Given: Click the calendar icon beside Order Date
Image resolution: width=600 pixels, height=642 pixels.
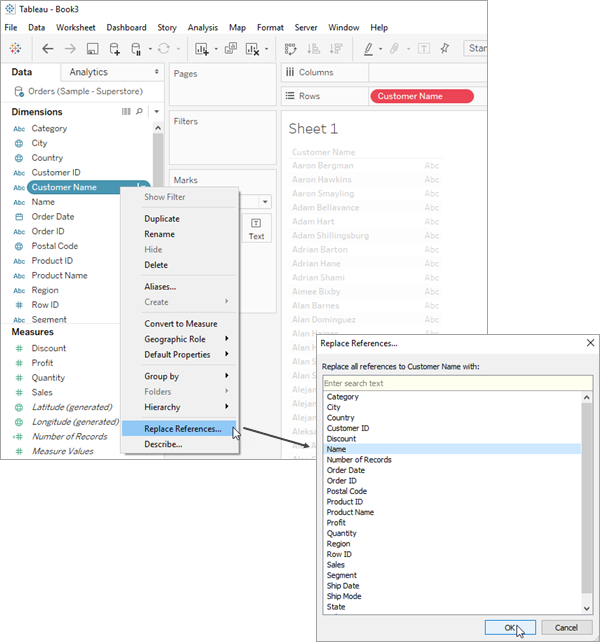Looking at the screenshot, I should pyautogui.click(x=19, y=217).
